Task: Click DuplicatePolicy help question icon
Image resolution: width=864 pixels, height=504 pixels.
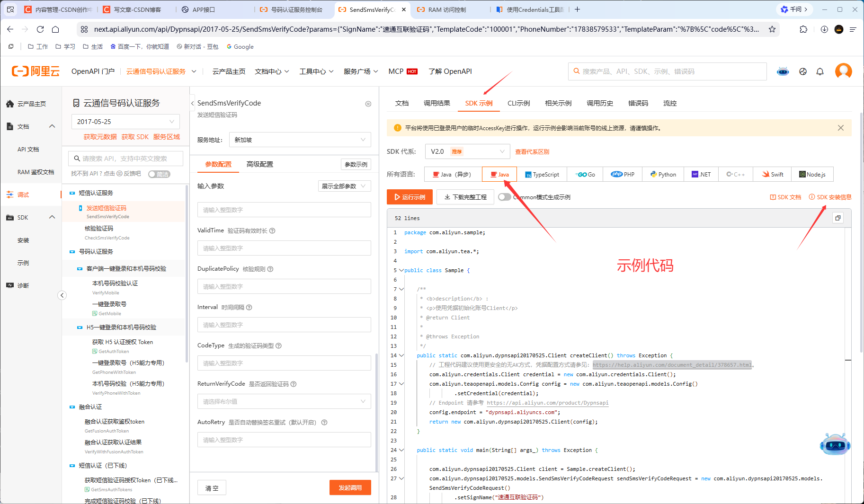Action: (270, 269)
